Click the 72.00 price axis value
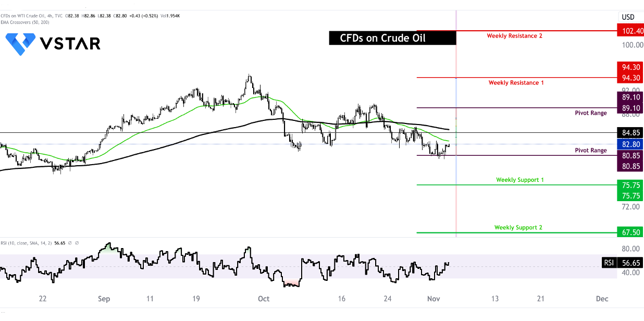 coord(632,207)
